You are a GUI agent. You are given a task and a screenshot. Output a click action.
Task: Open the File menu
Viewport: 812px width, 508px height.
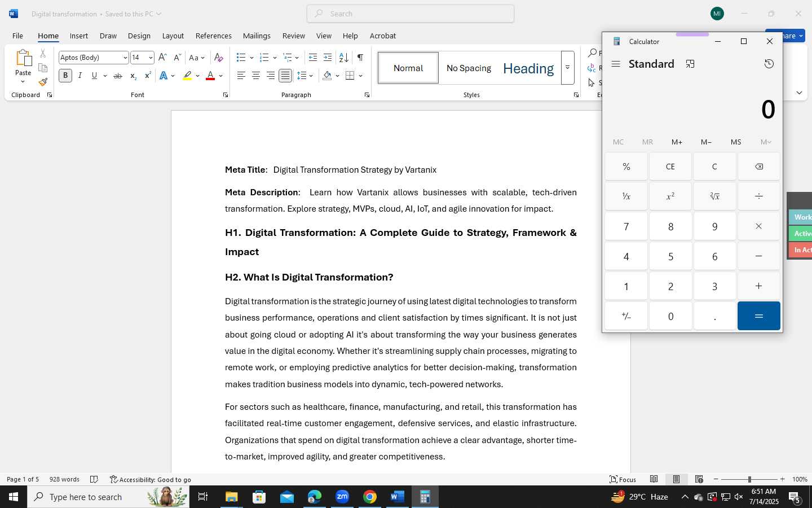coord(17,36)
